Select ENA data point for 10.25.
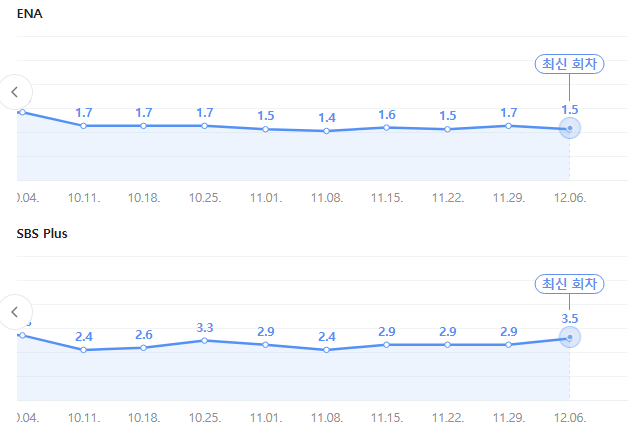The width and height of the screenshot is (628, 436). (204, 126)
